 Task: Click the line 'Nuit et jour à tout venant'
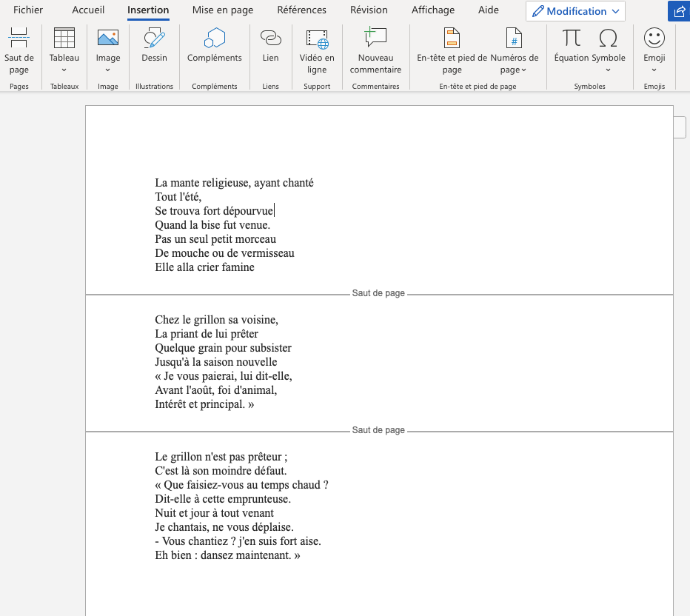[214, 513]
